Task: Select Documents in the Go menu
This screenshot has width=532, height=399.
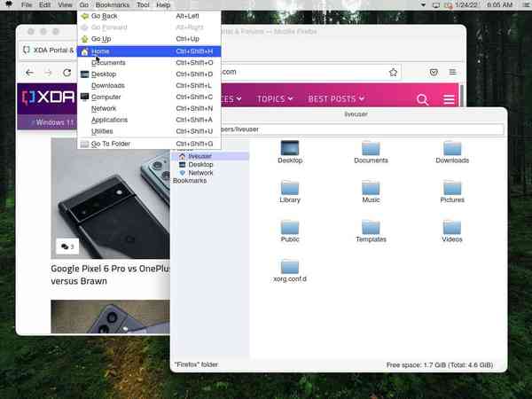Action: pos(149,63)
